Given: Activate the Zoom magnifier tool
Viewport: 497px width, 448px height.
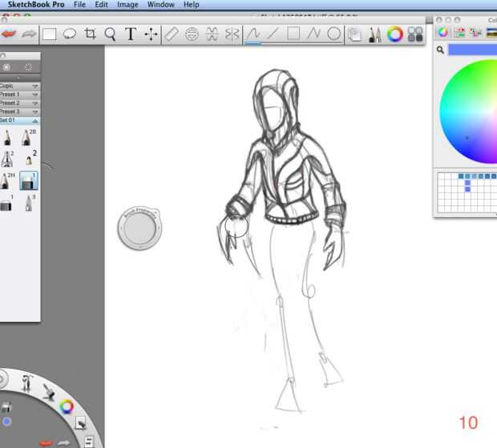Looking at the screenshot, I should click(x=111, y=34).
